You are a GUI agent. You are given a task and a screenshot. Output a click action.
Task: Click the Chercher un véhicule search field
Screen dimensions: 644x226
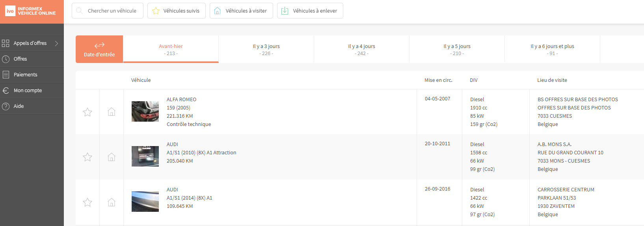click(x=108, y=11)
